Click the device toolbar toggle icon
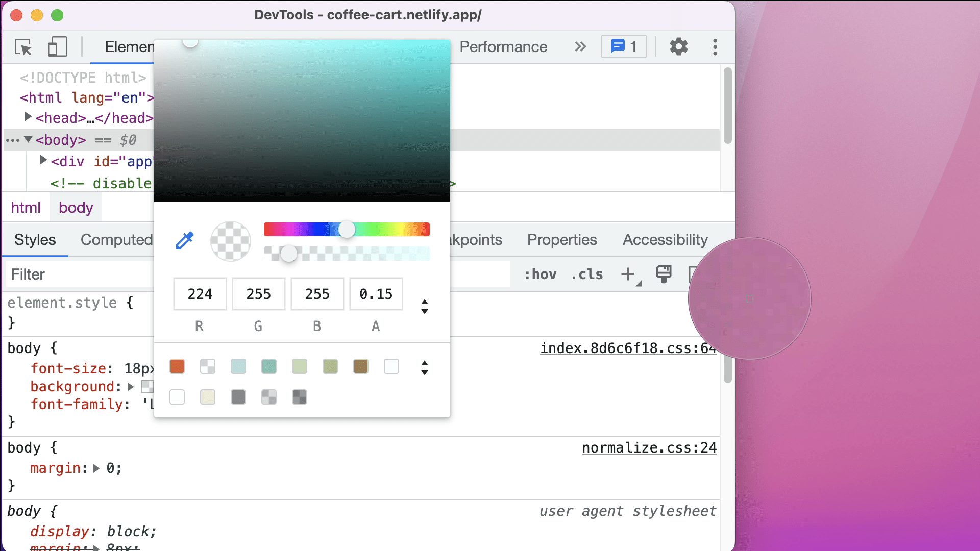Image resolution: width=980 pixels, height=551 pixels. 57,46
